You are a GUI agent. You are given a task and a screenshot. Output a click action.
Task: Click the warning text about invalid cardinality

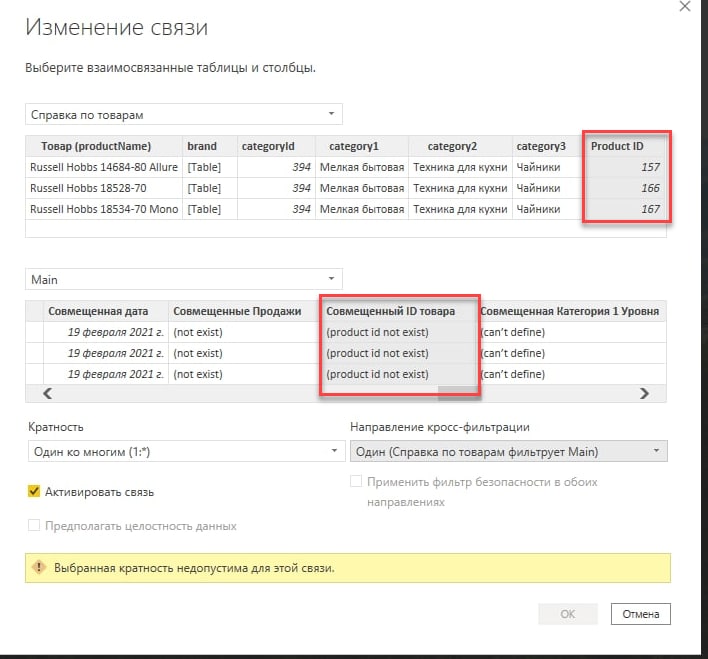click(x=194, y=568)
